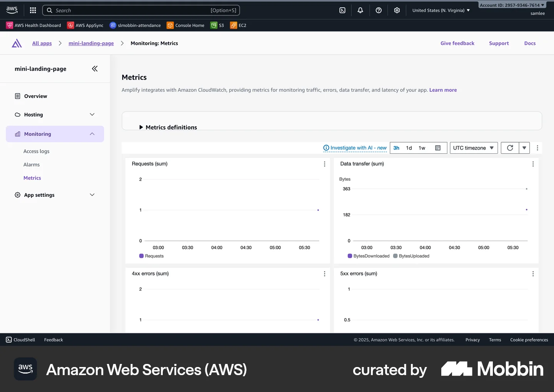
Task: Open the refresh interval dropdown arrow
Action: (x=524, y=148)
